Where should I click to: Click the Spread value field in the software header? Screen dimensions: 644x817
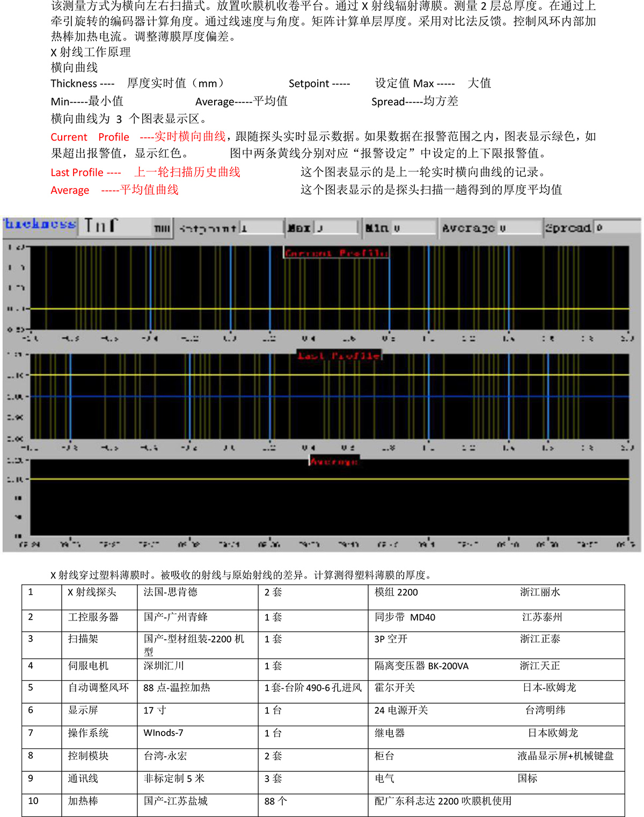(617, 228)
